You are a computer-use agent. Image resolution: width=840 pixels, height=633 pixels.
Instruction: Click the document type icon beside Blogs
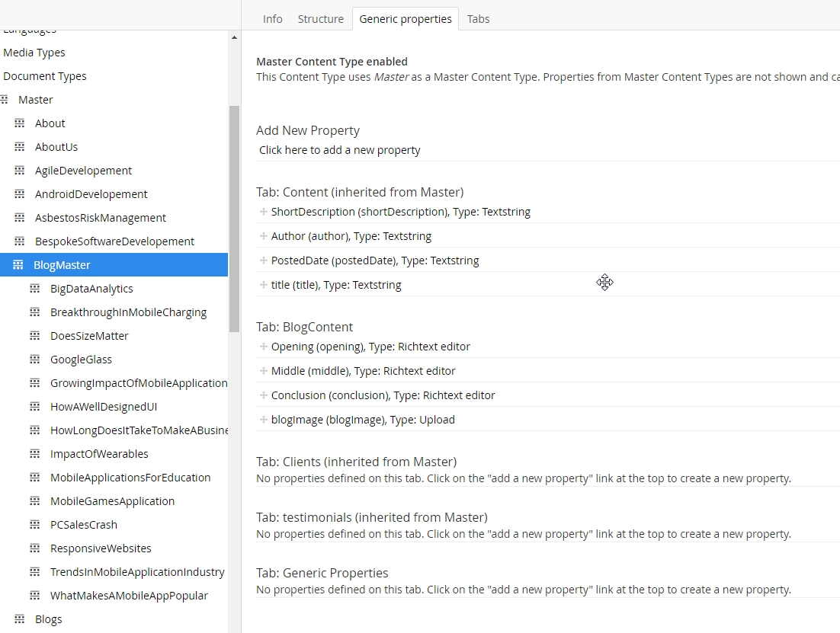coord(20,619)
